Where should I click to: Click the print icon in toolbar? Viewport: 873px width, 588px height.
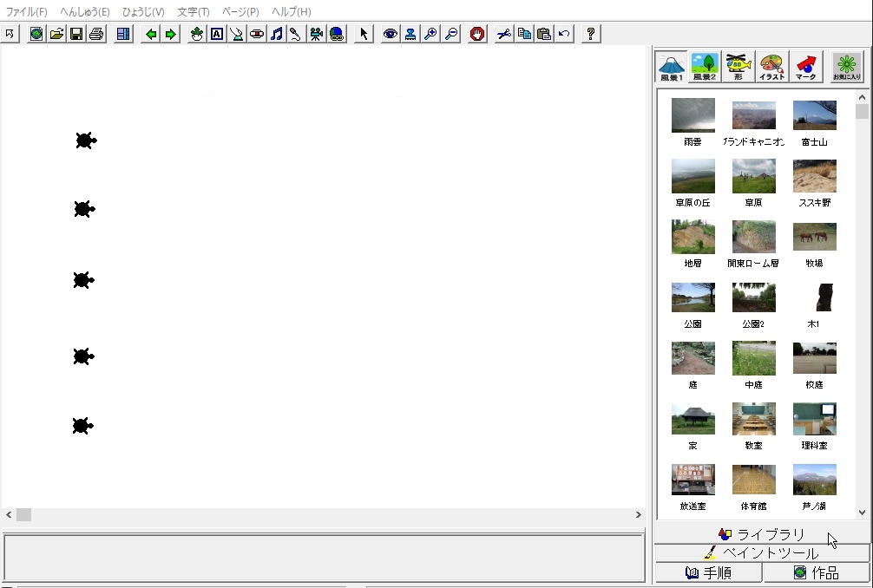[x=95, y=34]
